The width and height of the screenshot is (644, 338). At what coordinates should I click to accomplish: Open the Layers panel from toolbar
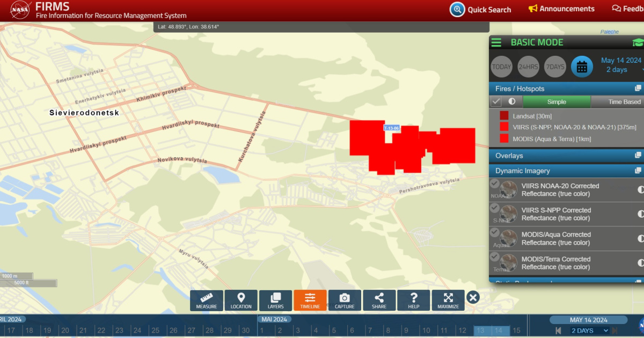(275, 300)
